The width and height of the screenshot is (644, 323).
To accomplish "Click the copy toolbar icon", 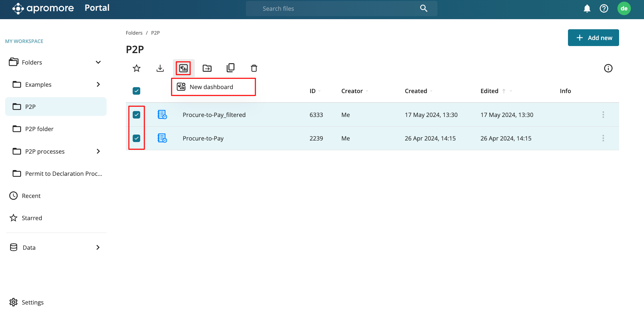I will (x=230, y=68).
